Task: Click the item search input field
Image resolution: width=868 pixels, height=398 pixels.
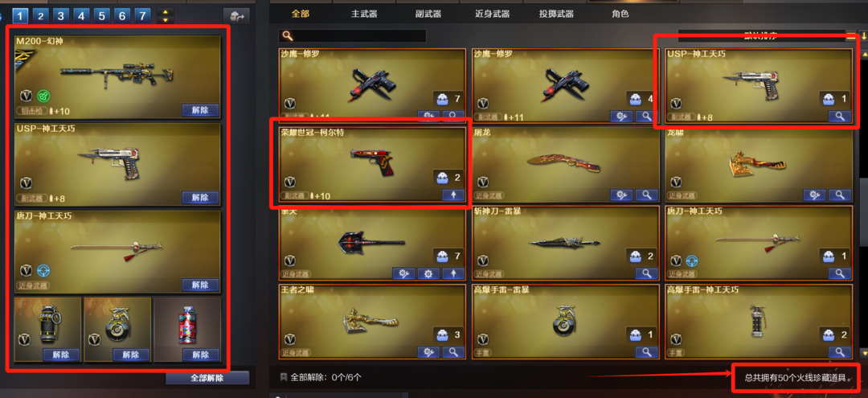Action: [x=353, y=36]
